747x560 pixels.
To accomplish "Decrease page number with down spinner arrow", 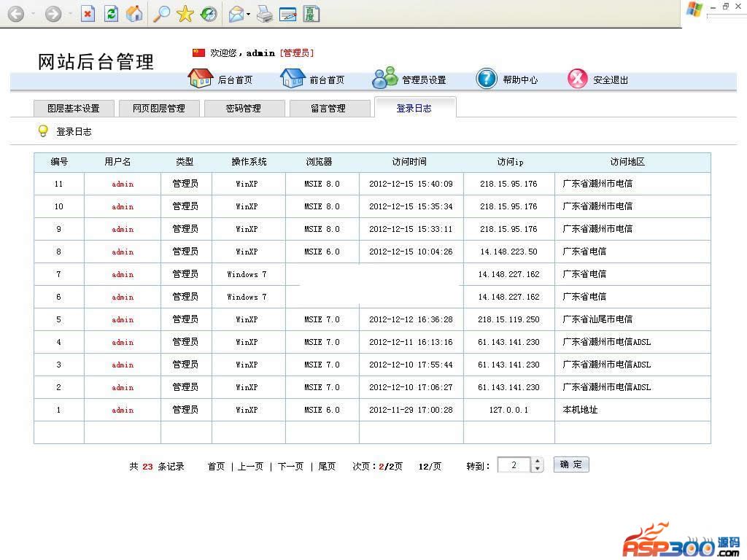I will pos(538,469).
